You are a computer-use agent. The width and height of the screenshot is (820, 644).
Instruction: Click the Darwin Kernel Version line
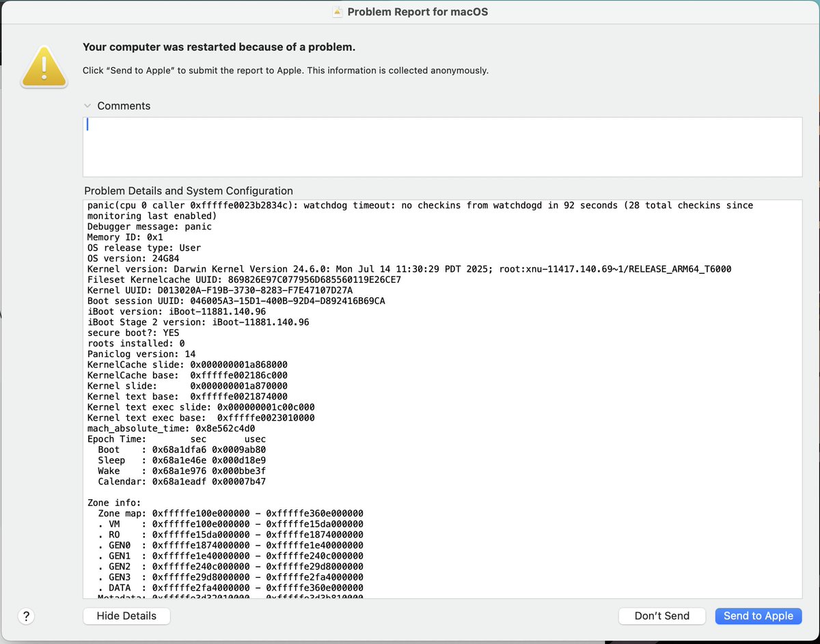click(409, 269)
